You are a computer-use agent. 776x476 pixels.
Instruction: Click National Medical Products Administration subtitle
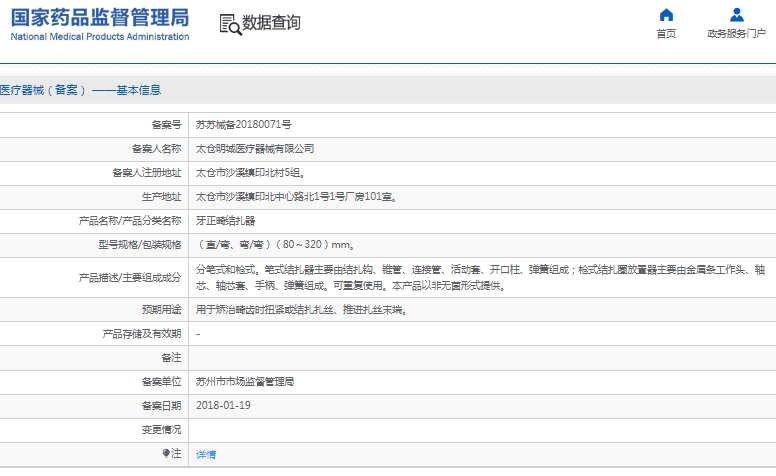coord(100,37)
